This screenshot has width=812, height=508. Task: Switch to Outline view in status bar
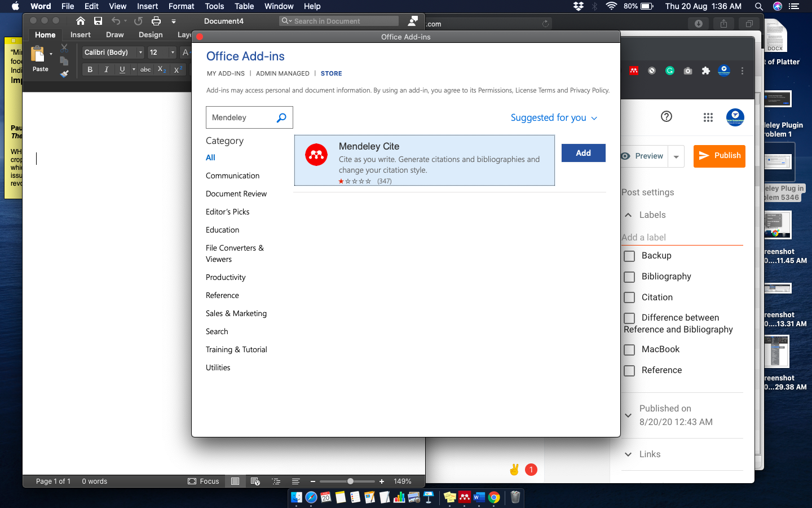click(x=276, y=481)
